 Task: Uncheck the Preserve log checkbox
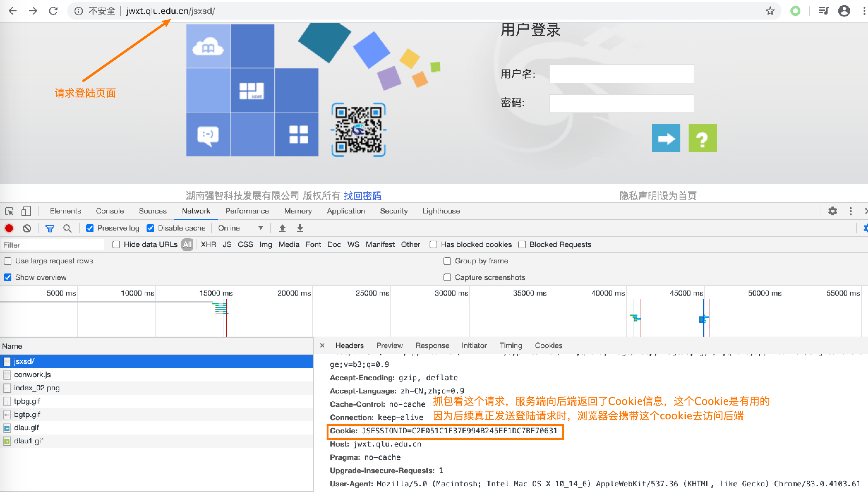90,228
